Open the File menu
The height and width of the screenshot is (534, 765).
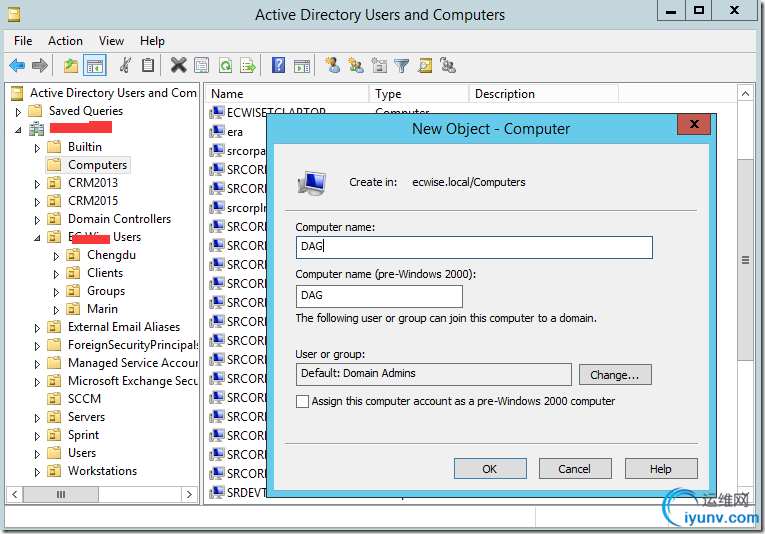tap(23, 41)
